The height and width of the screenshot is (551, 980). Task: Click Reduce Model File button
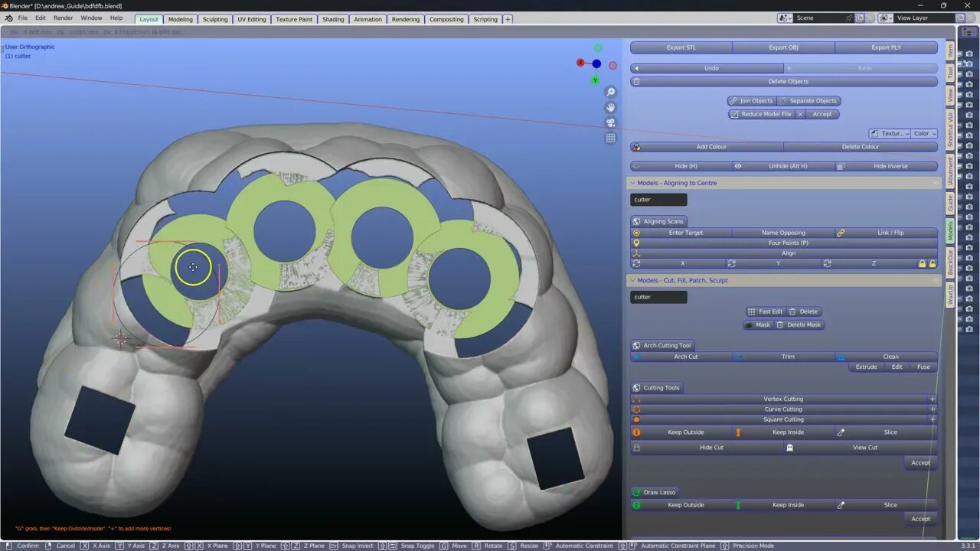click(x=761, y=114)
